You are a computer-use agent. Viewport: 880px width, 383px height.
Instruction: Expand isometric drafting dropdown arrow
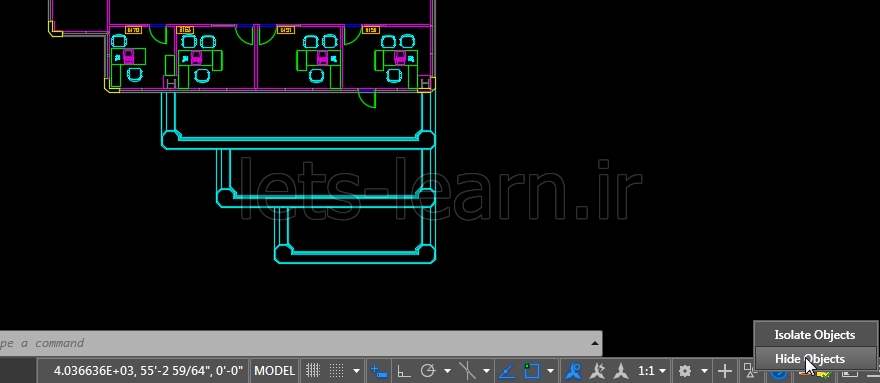486,371
